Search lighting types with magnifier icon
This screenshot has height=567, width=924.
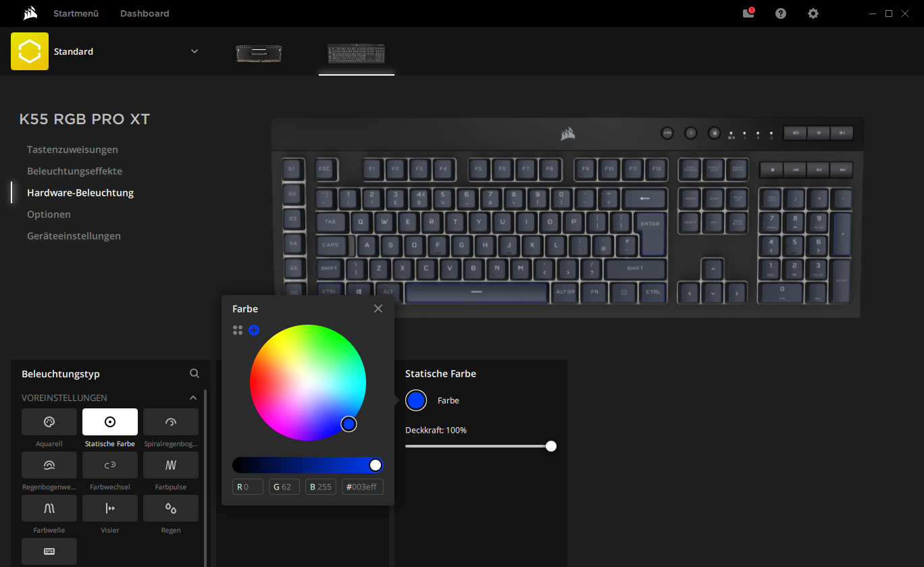[x=195, y=373]
